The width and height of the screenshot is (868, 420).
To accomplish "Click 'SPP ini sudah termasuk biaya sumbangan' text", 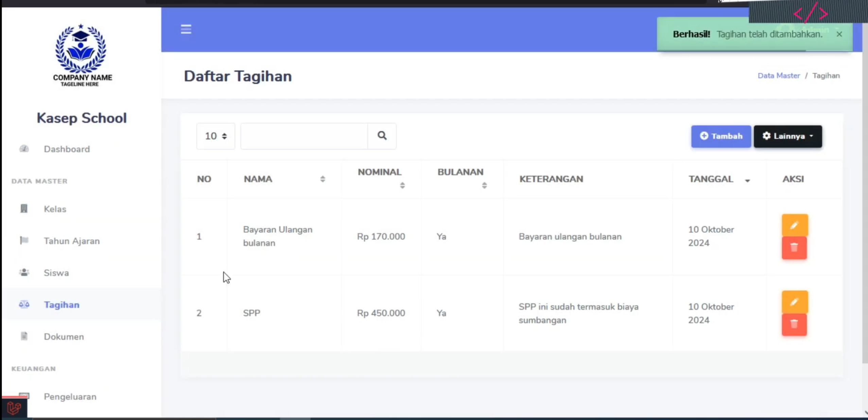I will click(x=578, y=313).
